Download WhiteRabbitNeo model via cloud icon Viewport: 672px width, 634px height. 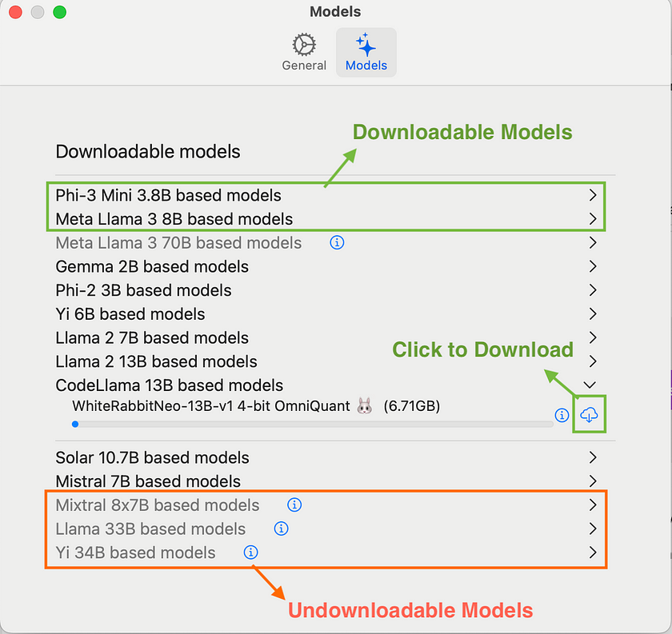tap(589, 415)
